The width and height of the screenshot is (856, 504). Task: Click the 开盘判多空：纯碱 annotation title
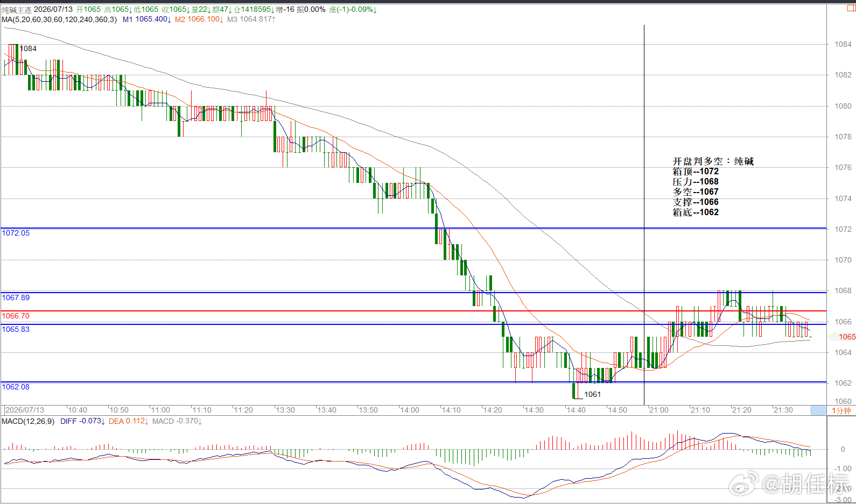coord(713,161)
